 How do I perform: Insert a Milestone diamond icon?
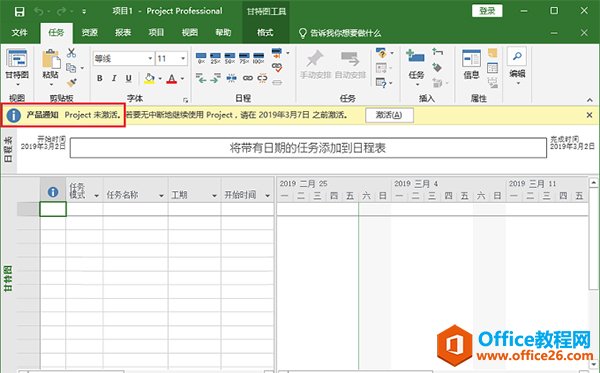(437, 68)
